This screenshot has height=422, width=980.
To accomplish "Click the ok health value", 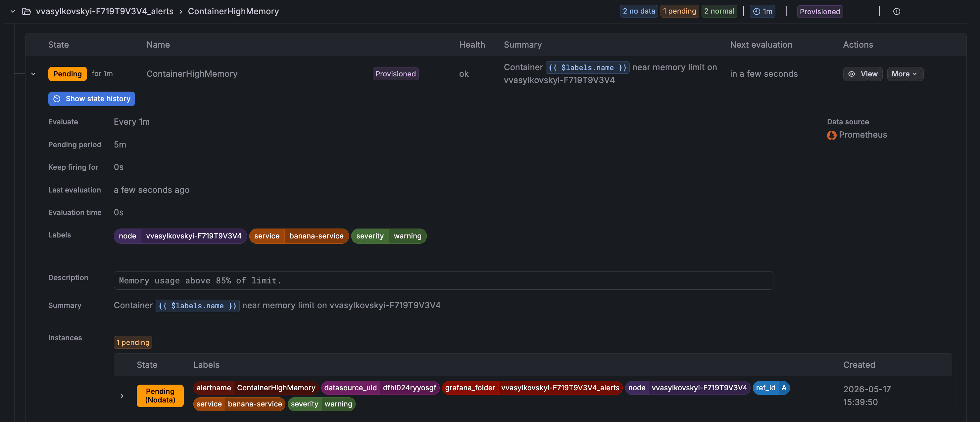I will [x=464, y=74].
